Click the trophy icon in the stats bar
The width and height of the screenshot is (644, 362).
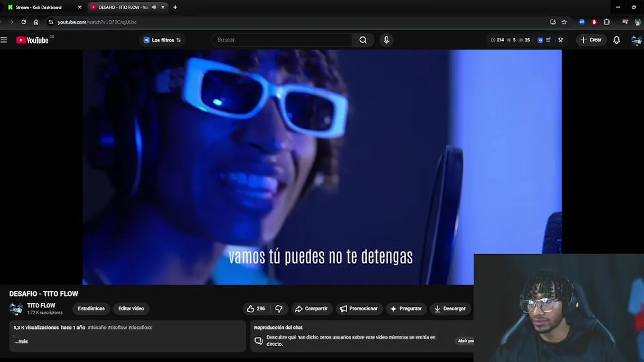(560, 40)
